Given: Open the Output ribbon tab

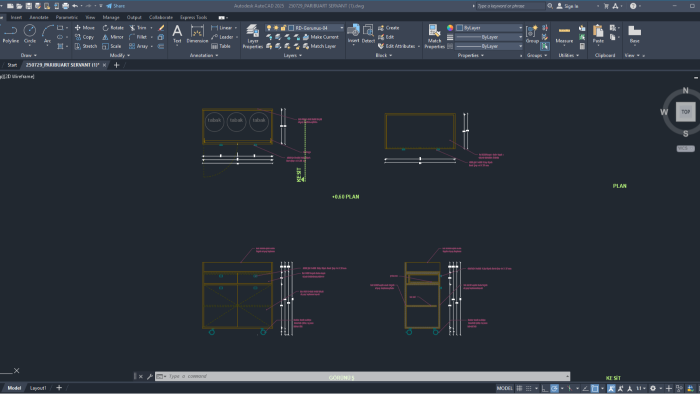Looking at the screenshot, I should pos(134,17).
